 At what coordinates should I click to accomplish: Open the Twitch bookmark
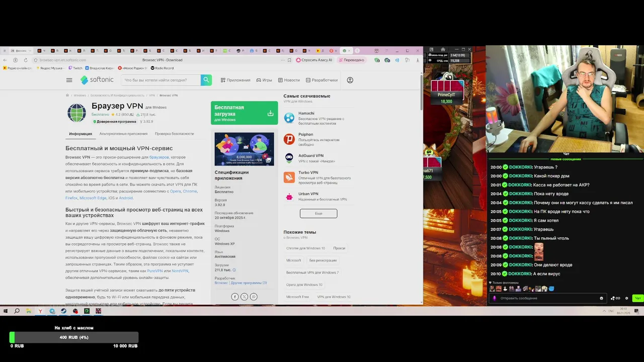75,68
